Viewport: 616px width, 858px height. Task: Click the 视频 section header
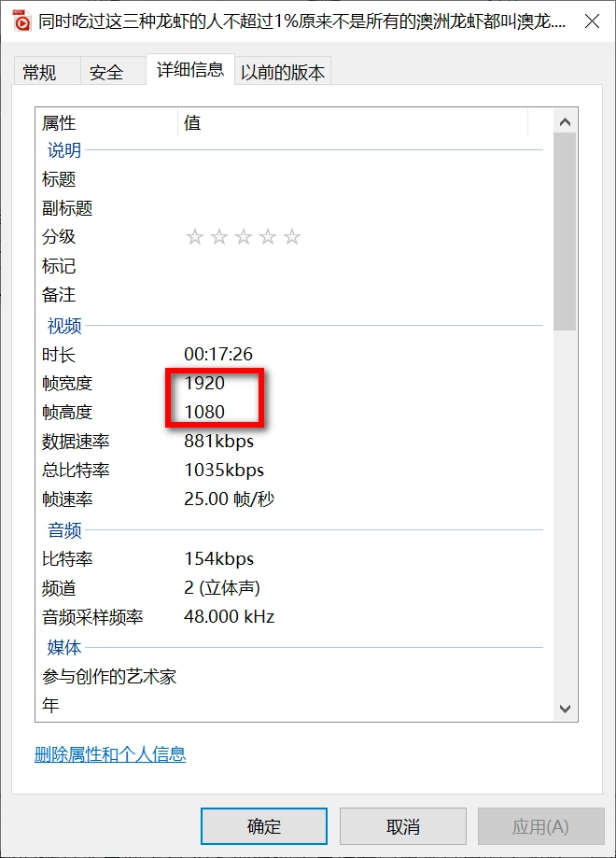click(x=64, y=326)
